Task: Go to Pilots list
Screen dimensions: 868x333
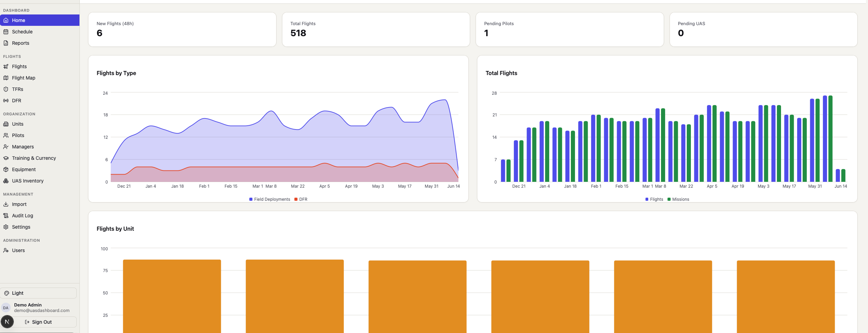Action: [40, 135]
